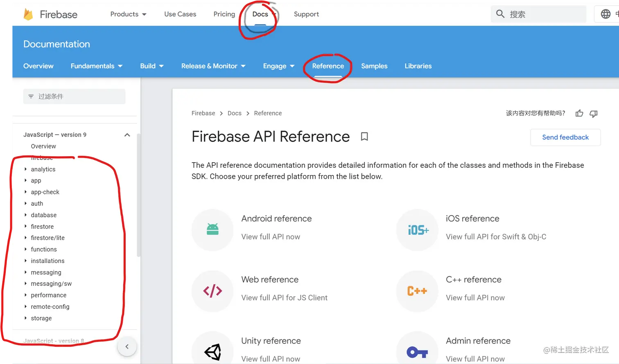
Task: Open the Products dropdown menu
Action: pyautogui.click(x=128, y=14)
